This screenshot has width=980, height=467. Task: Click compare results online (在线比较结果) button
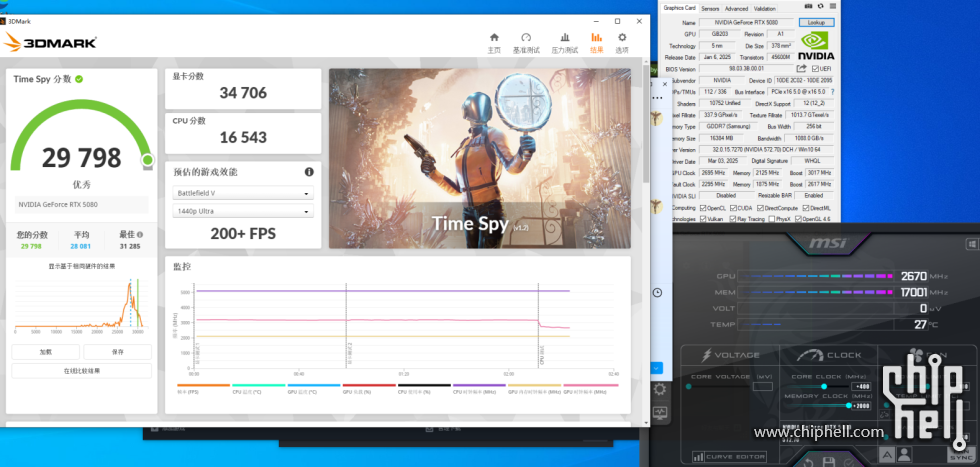point(81,371)
